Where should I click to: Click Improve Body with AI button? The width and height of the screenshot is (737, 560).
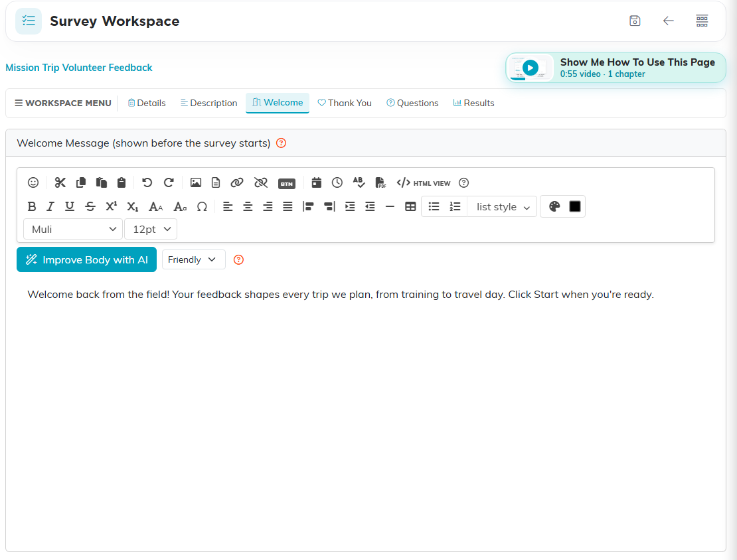[x=86, y=260]
